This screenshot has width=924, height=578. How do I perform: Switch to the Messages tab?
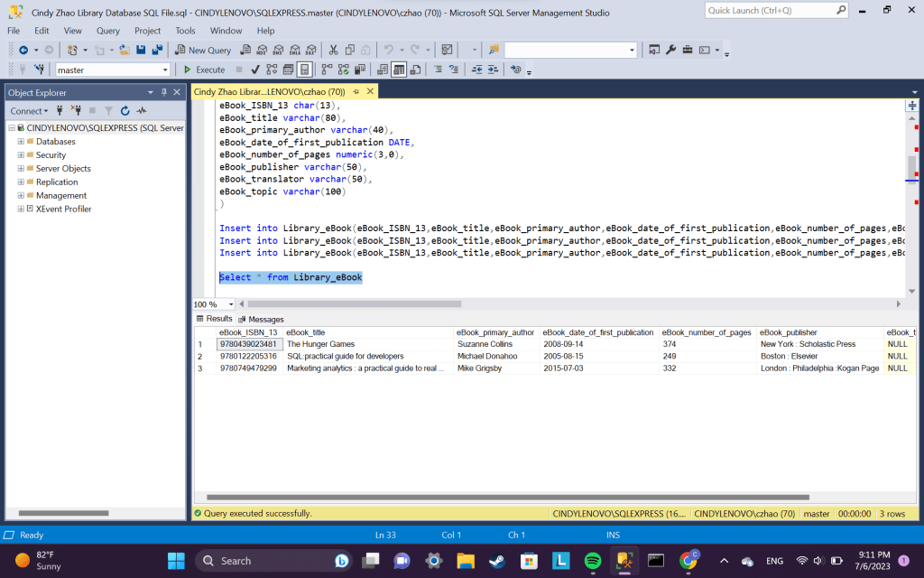tap(261, 319)
